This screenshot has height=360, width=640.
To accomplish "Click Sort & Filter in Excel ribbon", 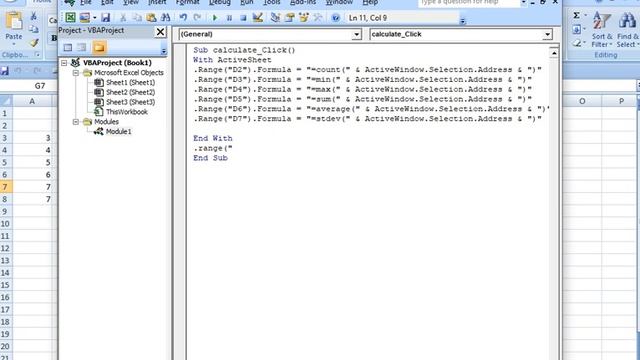I will pos(602,29).
